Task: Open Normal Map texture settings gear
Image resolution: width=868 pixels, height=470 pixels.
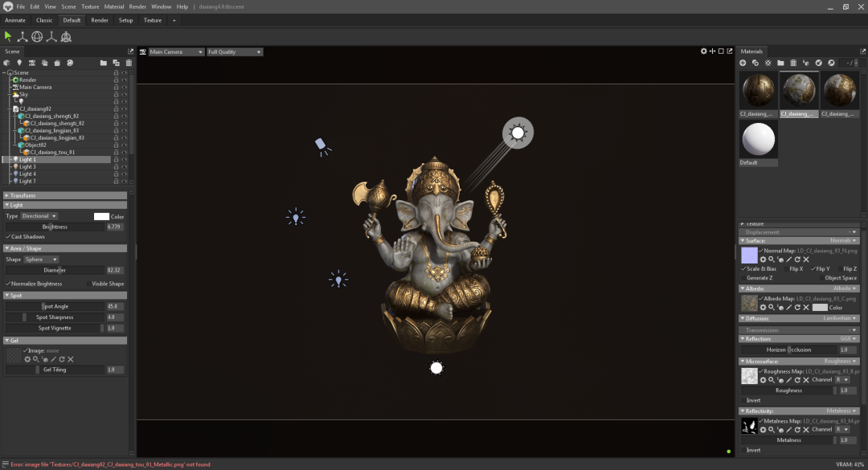Action: pyautogui.click(x=763, y=260)
